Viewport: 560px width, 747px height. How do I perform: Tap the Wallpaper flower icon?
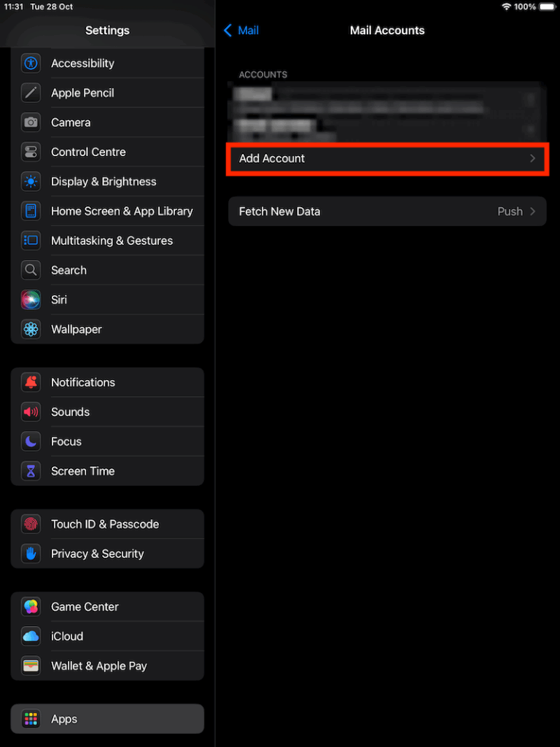(31, 329)
